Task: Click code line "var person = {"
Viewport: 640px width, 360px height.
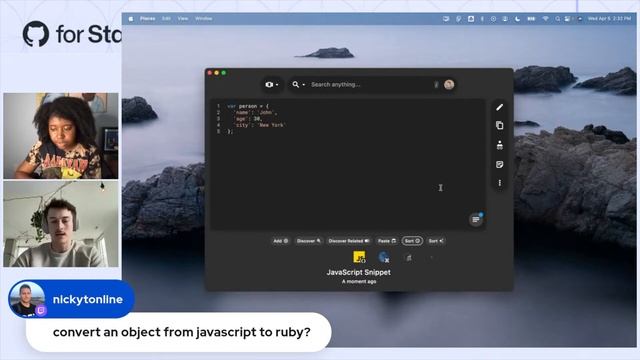Action: pyautogui.click(x=248, y=106)
